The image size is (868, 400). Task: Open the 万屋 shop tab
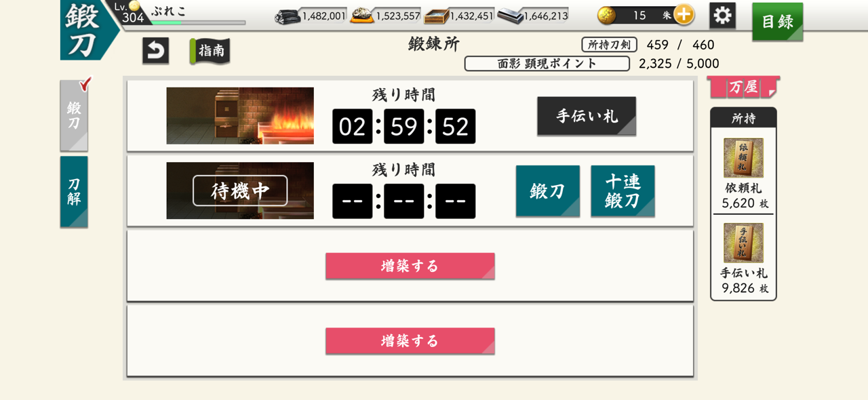[x=743, y=87]
